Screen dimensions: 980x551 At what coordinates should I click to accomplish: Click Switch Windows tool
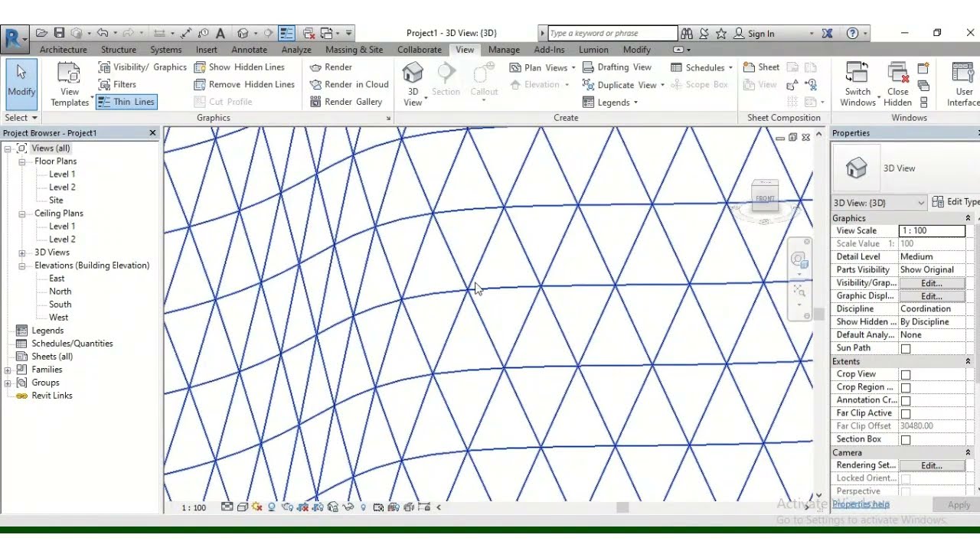[857, 84]
